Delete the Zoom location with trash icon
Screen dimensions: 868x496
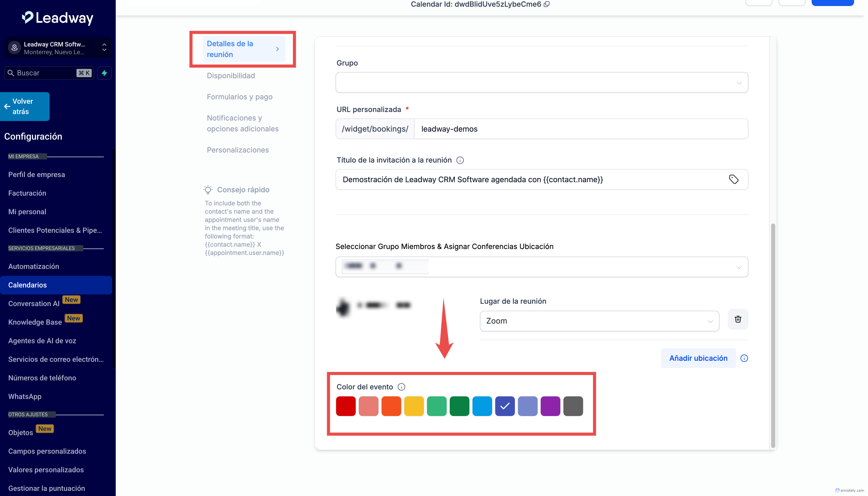738,319
